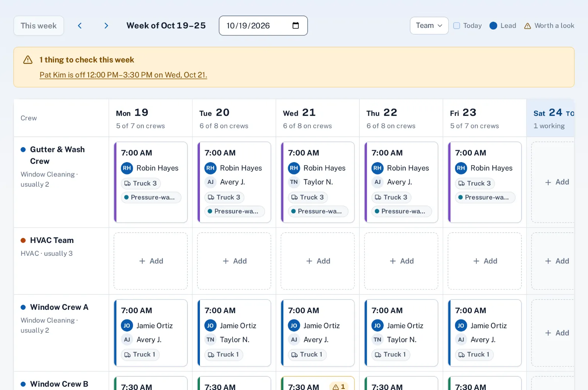Add shift for HVAC Team on Thursday
The width and height of the screenshot is (588, 390).
coord(401,261)
